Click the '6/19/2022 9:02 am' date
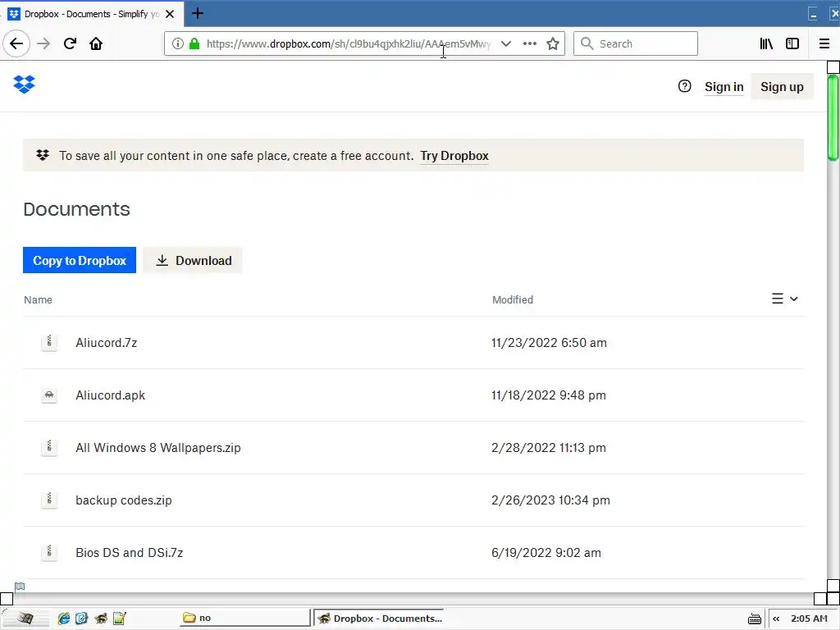This screenshot has width=840, height=630. coord(546,553)
